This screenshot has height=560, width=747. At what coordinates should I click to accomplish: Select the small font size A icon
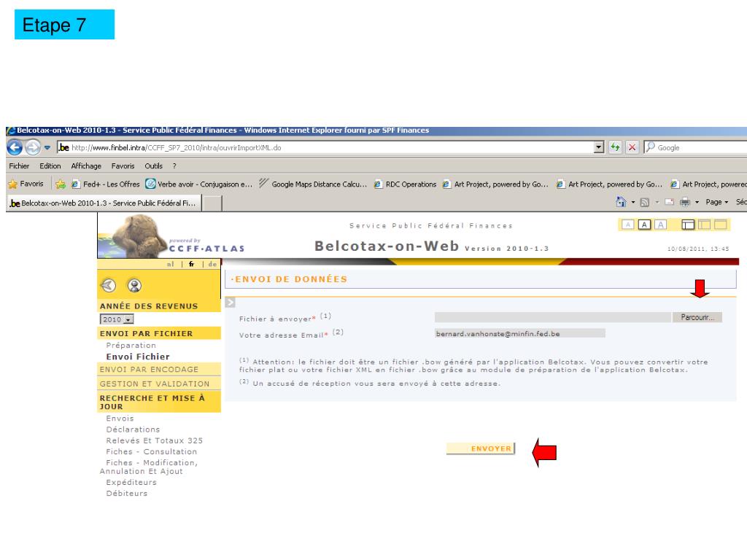628,225
